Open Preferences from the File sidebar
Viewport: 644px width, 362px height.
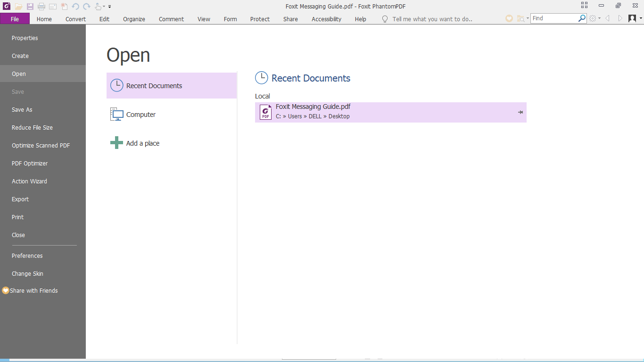(43, 256)
